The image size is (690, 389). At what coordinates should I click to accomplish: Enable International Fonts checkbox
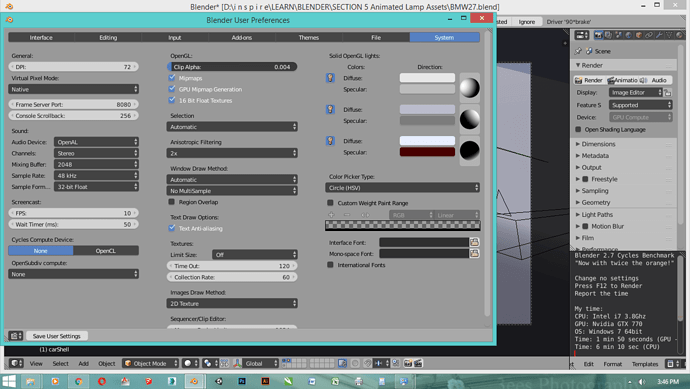click(x=330, y=265)
